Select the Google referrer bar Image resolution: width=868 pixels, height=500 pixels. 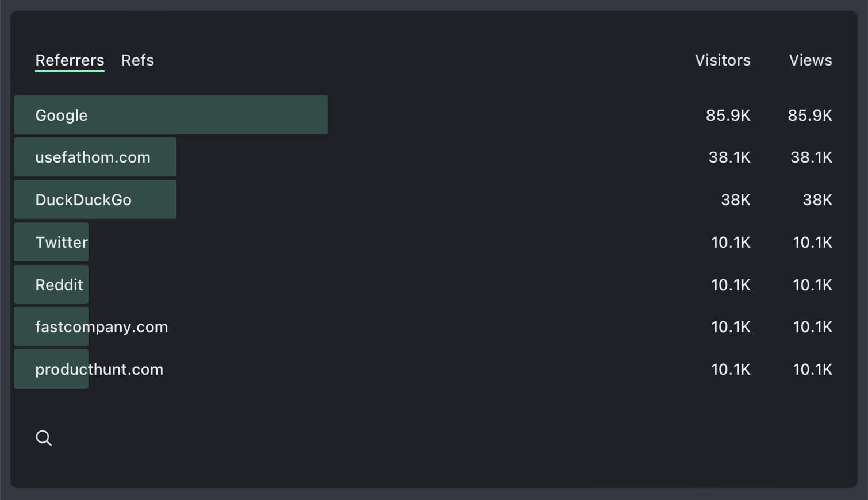coord(171,115)
